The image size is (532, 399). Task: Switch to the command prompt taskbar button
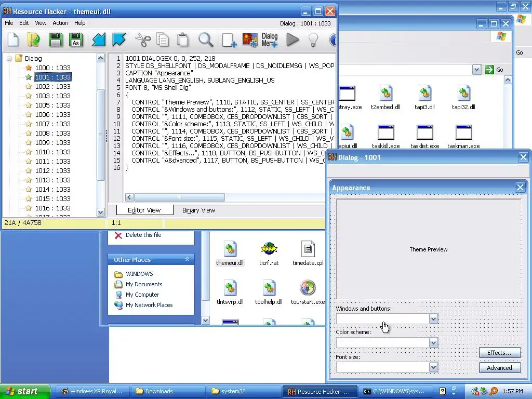395,391
